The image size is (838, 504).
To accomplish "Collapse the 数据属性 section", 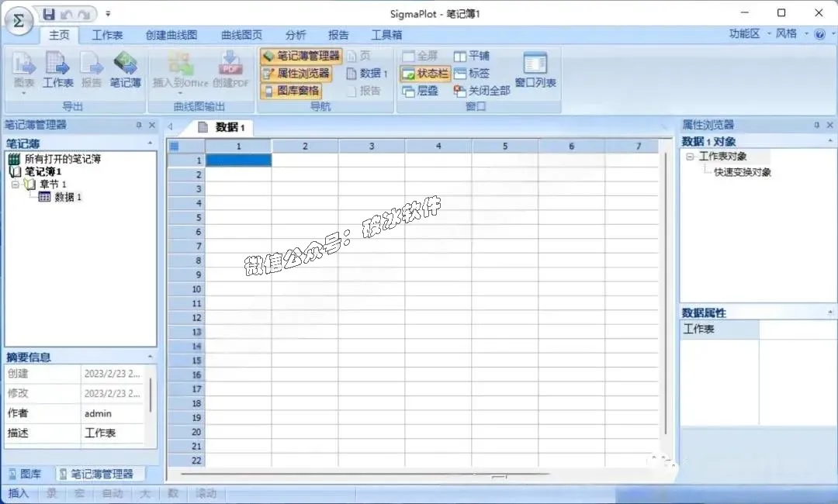I will point(830,312).
